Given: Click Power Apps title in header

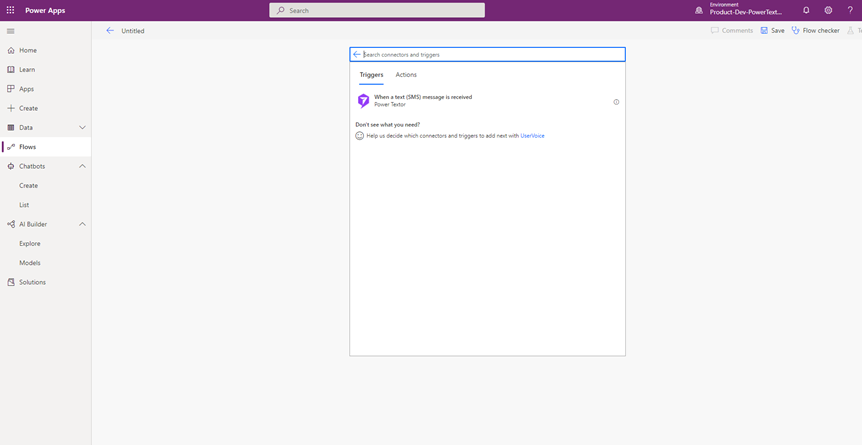Looking at the screenshot, I should click(x=45, y=10).
